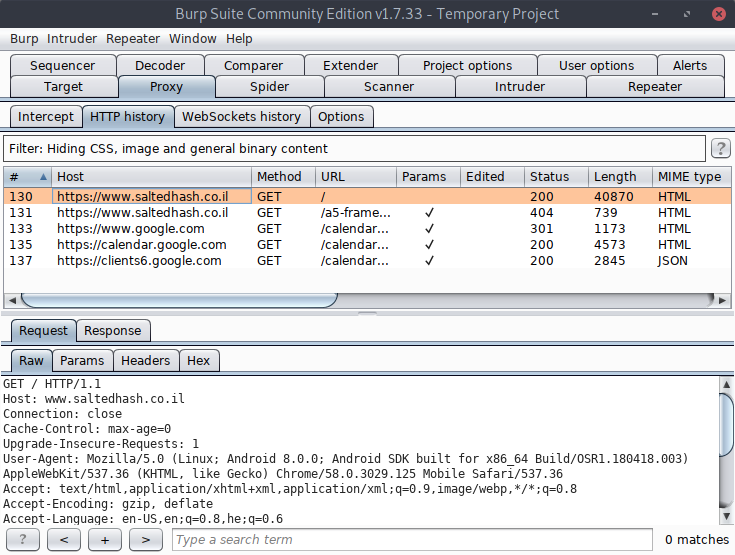Image resolution: width=735 pixels, height=555 pixels.
Task: Select the Raw view tab
Action: [31, 360]
